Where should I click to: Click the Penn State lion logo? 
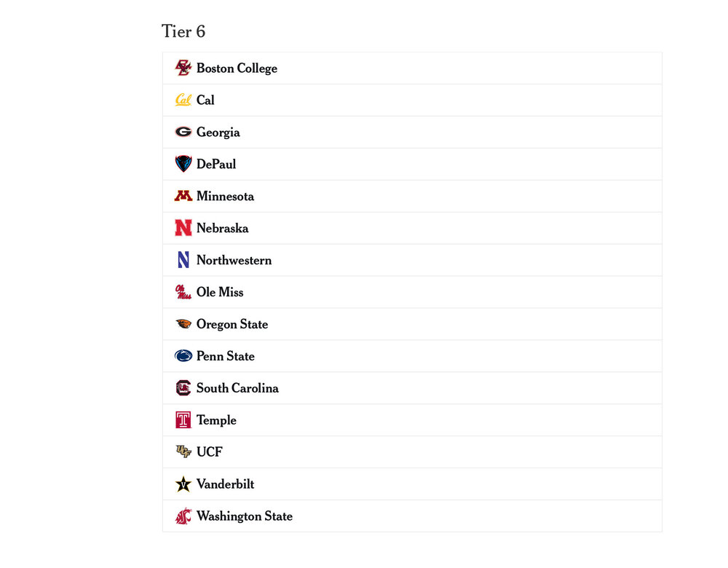click(183, 356)
